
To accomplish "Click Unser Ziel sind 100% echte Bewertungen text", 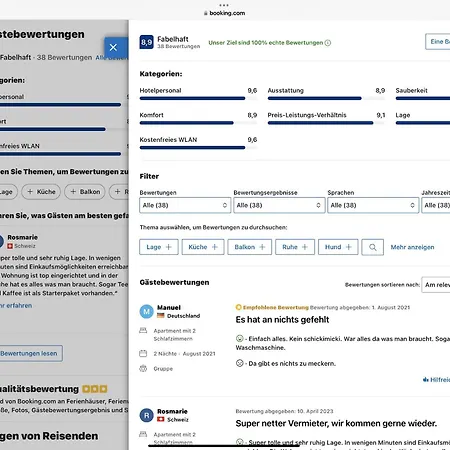I will [266, 43].
